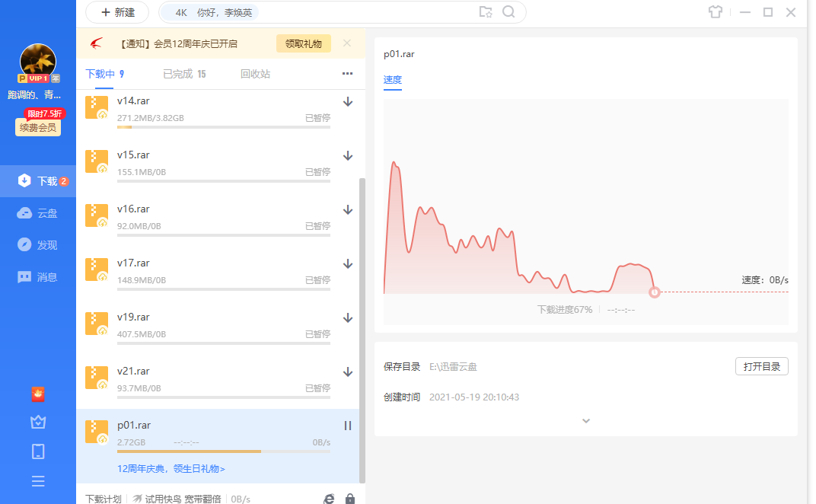This screenshot has height=504, width=816.
Task: Resume the v21.rar download
Action: pos(347,372)
